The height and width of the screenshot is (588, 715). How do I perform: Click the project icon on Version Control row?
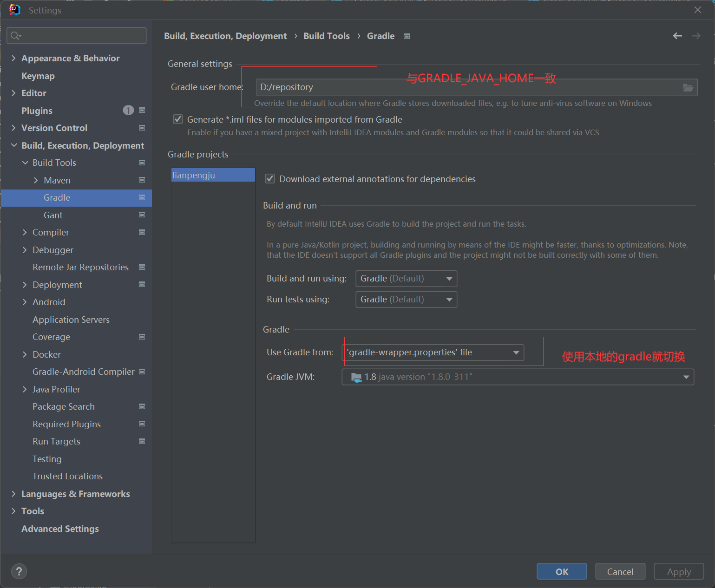[142, 128]
